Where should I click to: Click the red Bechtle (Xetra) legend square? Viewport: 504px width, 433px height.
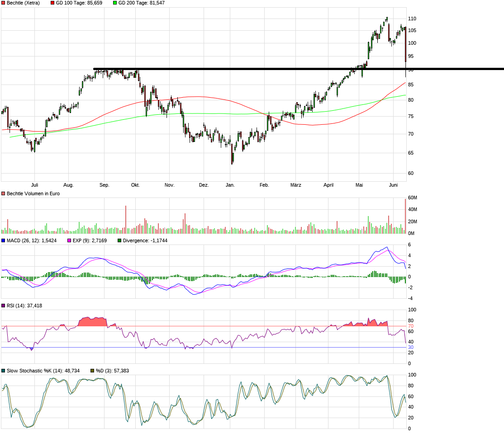point(4,3)
